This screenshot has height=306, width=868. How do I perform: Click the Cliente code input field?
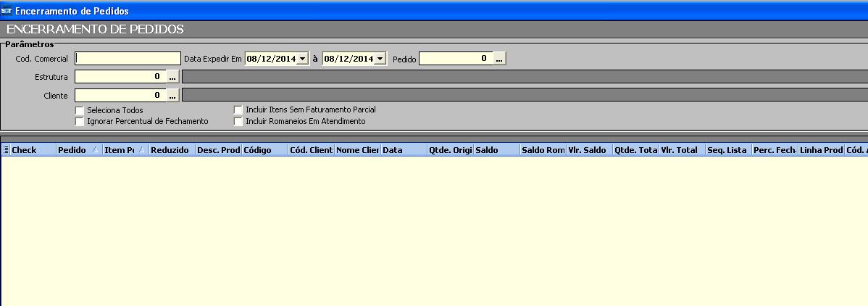pyautogui.click(x=120, y=95)
